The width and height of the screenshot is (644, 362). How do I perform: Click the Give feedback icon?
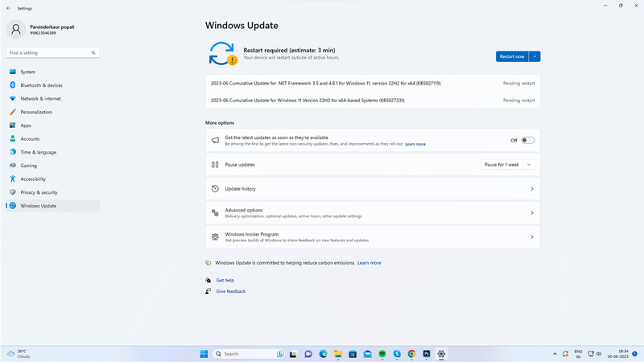pyautogui.click(x=208, y=291)
